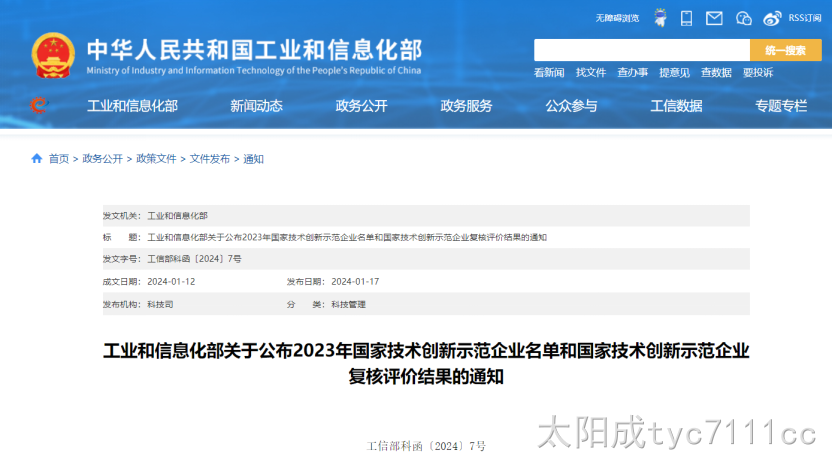This screenshot has width=833, height=463.
Task: Open 新闻动态 navigation menu
Action: click(x=256, y=106)
